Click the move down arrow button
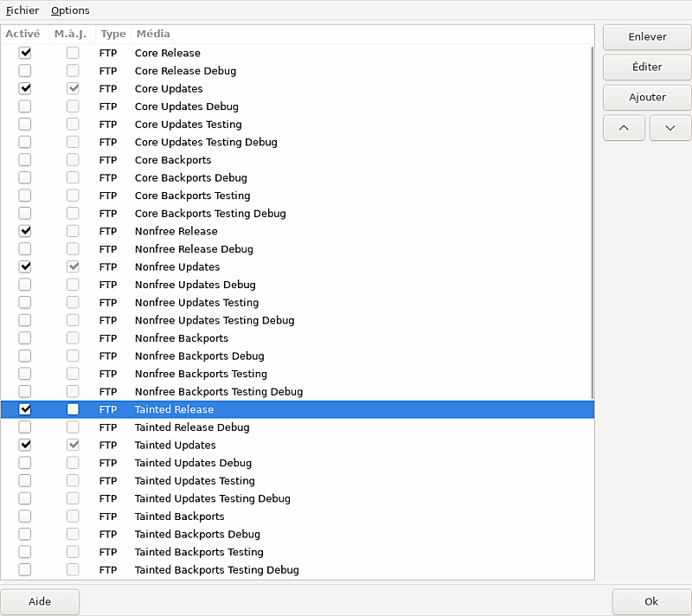The height and width of the screenshot is (616, 692). (670, 127)
